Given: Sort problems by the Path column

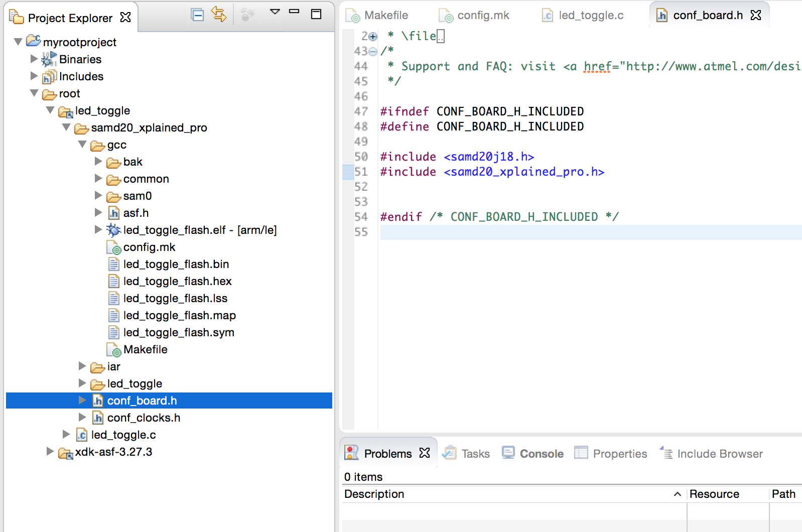Looking at the screenshot, I should point(786,494).
